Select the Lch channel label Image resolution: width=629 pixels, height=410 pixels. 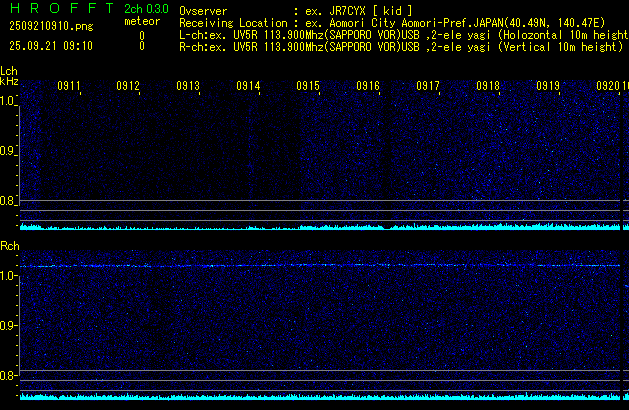click(9, 71)
